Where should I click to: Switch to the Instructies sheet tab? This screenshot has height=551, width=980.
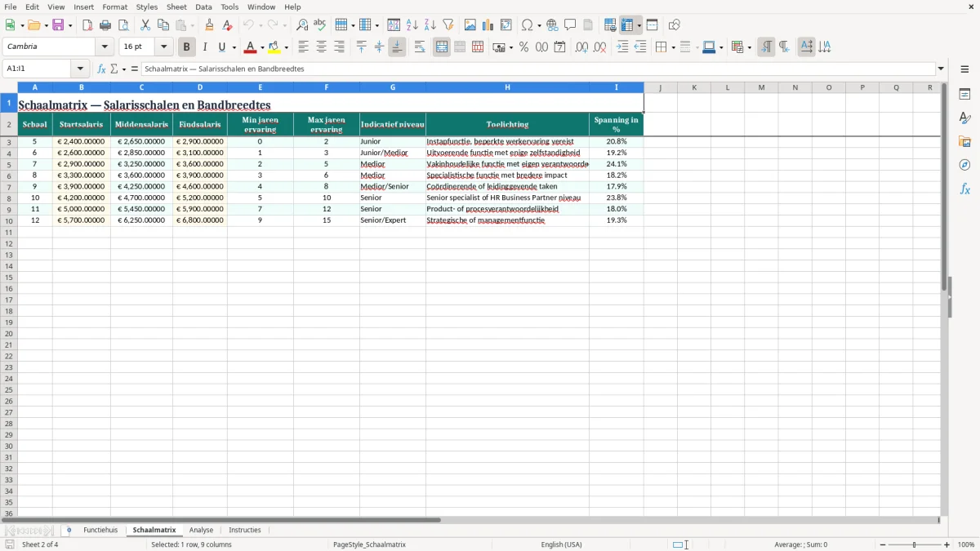click(x=245, y=531)
